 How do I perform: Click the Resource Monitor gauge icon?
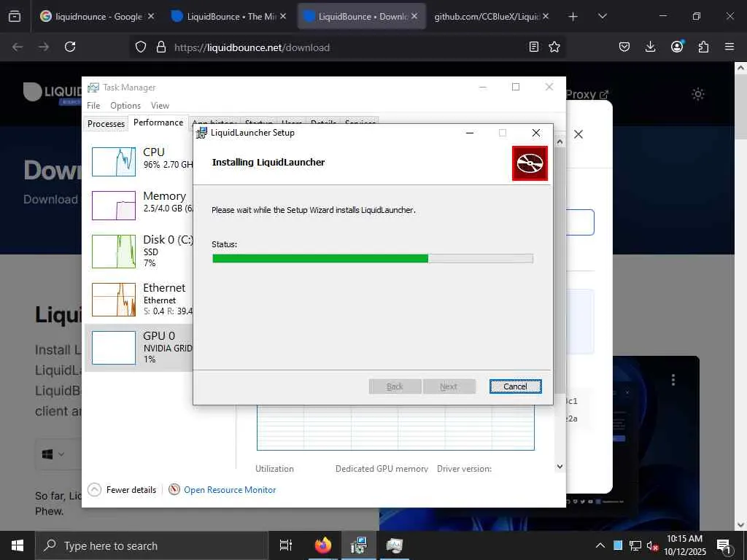[x=174, y=489]
